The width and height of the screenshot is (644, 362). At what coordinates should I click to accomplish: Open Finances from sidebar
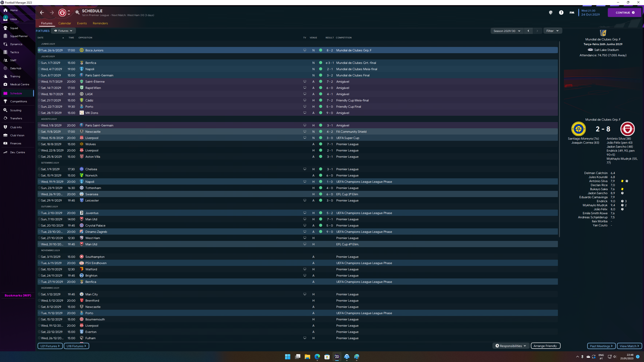tap(15, 143)
